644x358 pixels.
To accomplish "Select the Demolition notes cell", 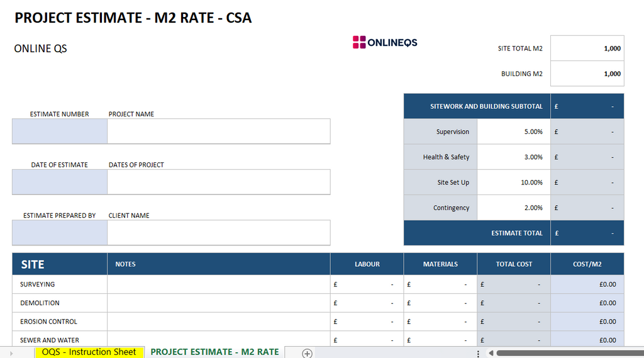I will click(x=218, y=303).
